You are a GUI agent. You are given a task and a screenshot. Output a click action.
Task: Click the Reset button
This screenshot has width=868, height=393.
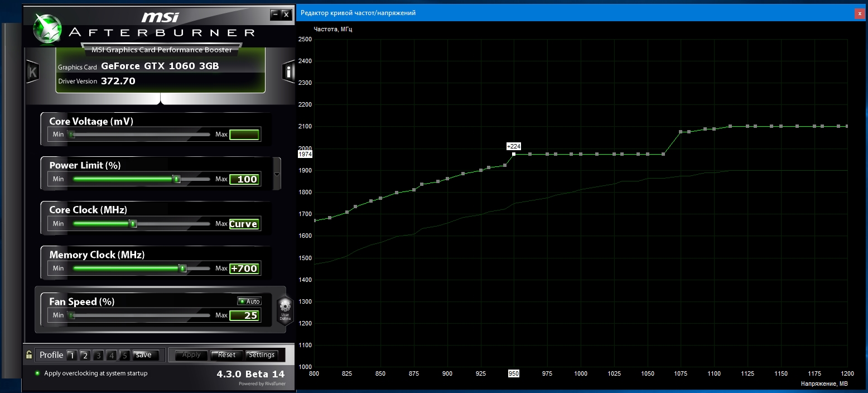[x=226, y=355]
